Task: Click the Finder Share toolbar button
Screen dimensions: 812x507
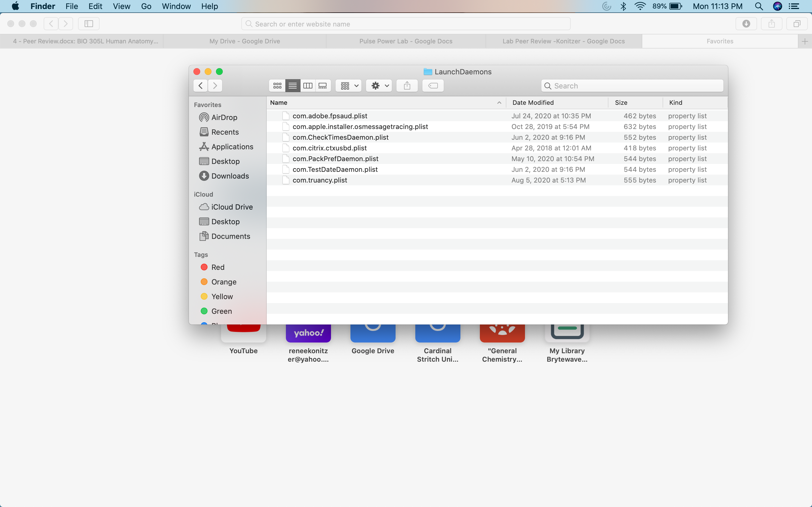Action: tap(407, 86)
